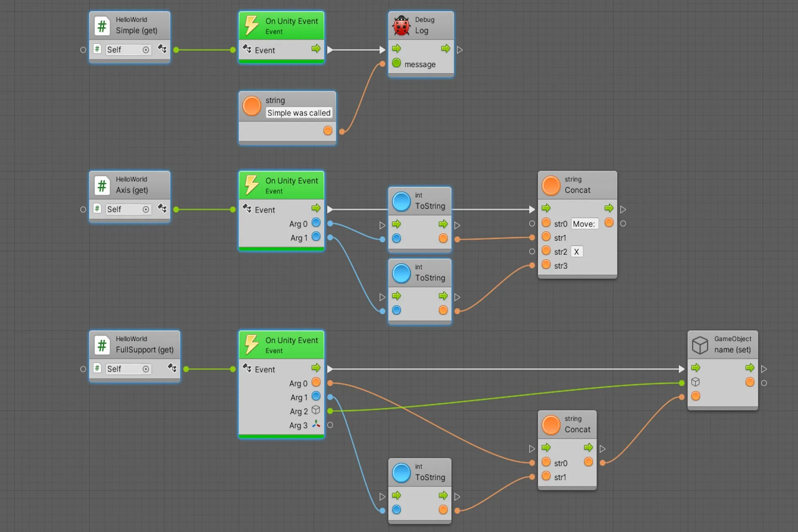Click the green Event trigger output arrow of FullSupport event
The image size is (798, 532).
(x=316, y=367)
